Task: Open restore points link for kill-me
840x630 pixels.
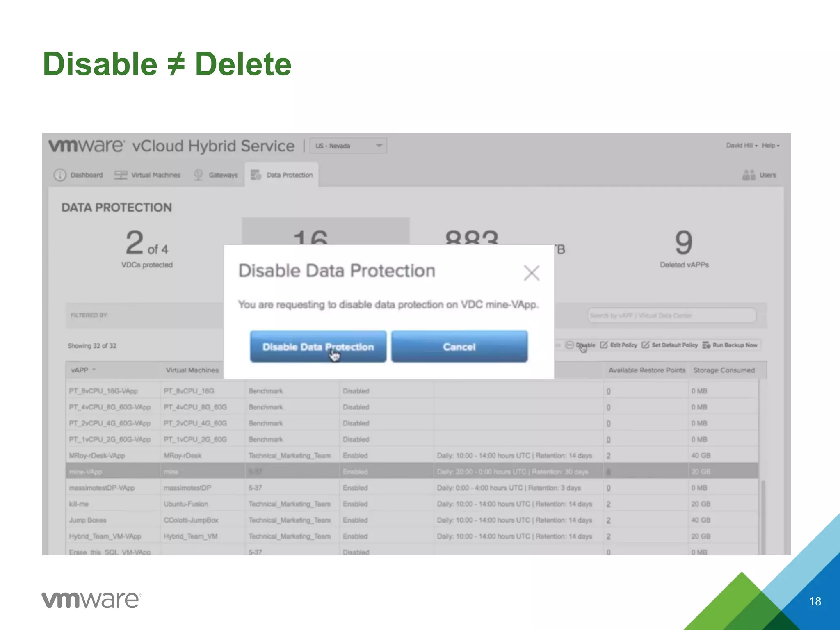Action: [609, 504]
